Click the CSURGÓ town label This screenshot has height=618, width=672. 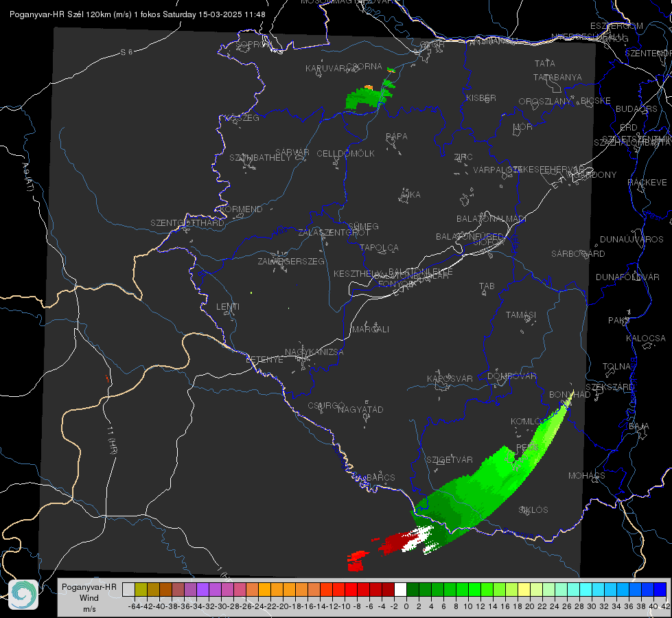(326, 406)
